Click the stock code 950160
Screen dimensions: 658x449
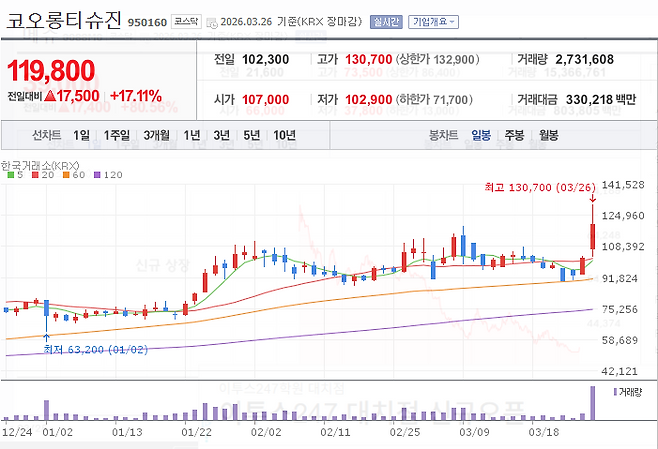click(x=147, y=22)
